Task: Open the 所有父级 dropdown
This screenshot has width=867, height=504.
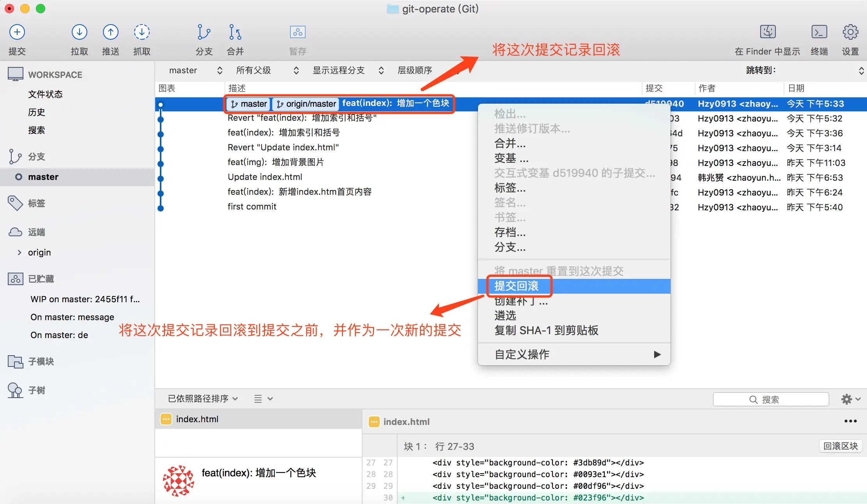Action: coord(267,70)
